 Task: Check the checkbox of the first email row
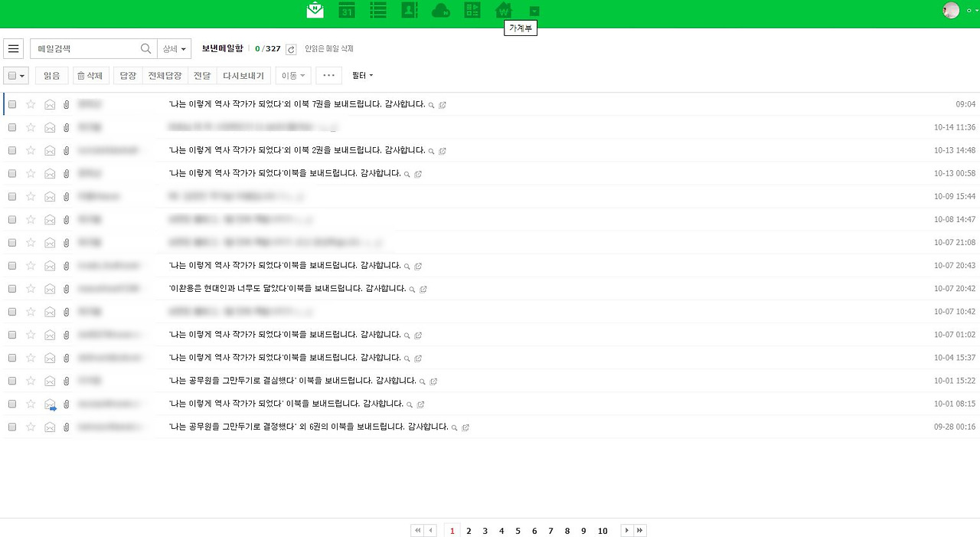coord(12,104)
